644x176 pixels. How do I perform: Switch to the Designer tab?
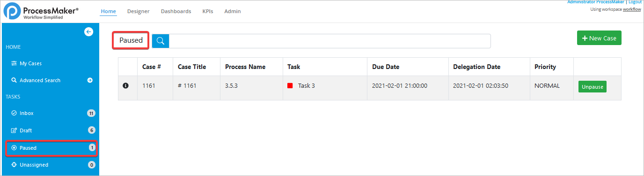(x=138, y=11)
